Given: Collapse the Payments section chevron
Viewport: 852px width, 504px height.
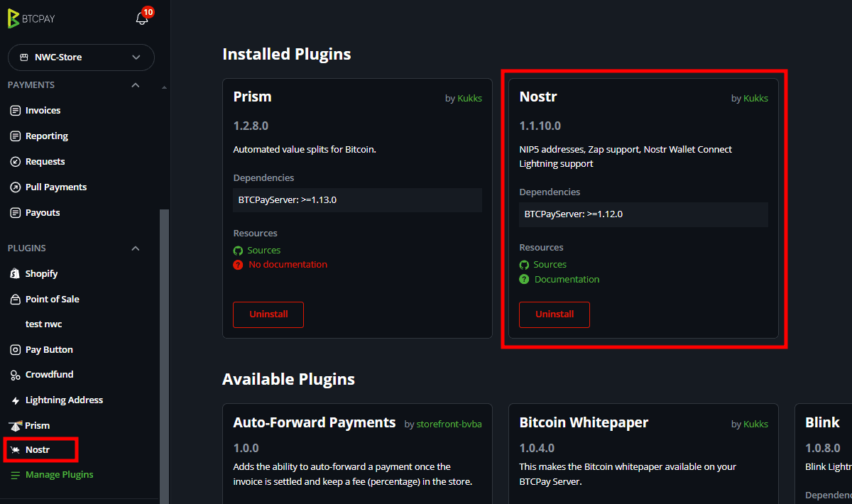Looking at the screenshot, I should [x=136, y=85].
